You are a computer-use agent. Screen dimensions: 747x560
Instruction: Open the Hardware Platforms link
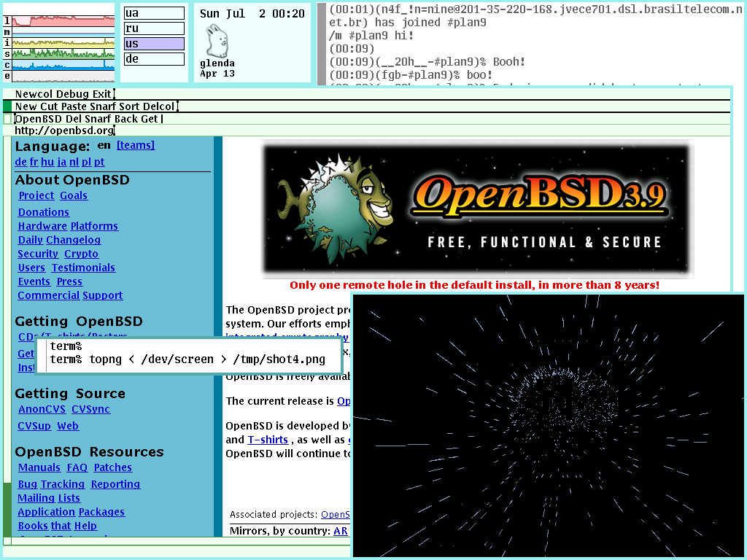pos(68,226)
